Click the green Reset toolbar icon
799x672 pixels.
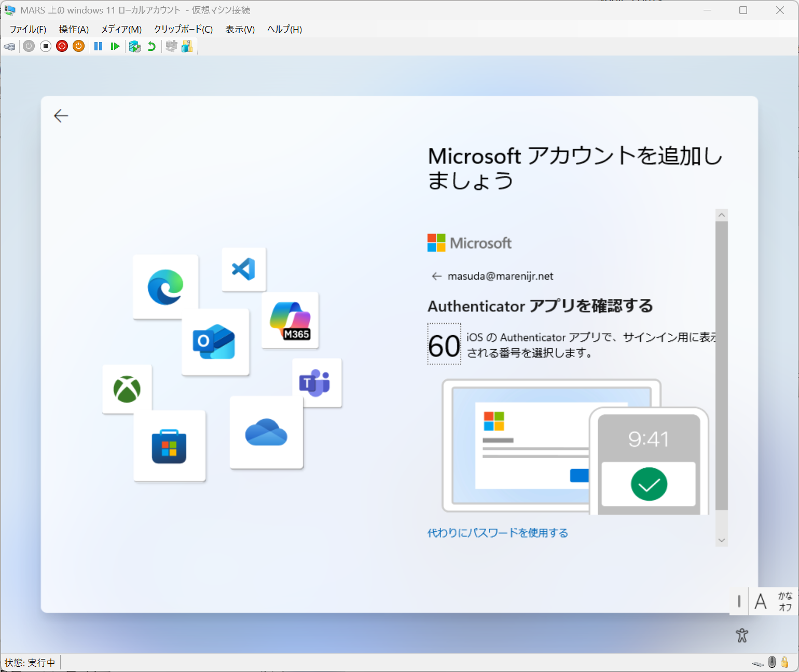pyautogui.click(x=115, y=47)
